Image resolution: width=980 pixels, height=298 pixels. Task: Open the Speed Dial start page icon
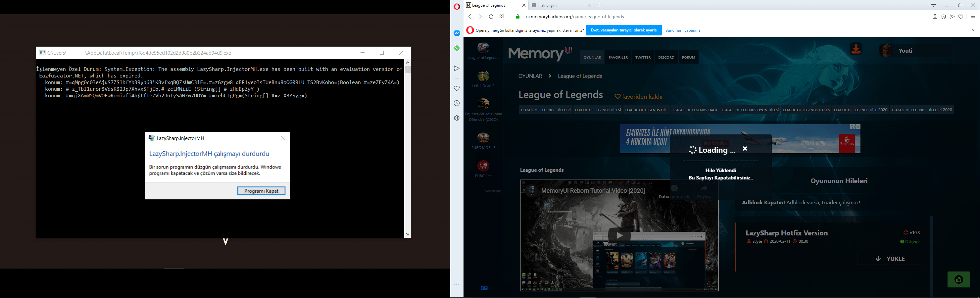pyautogui.click(x=502, y=17)
